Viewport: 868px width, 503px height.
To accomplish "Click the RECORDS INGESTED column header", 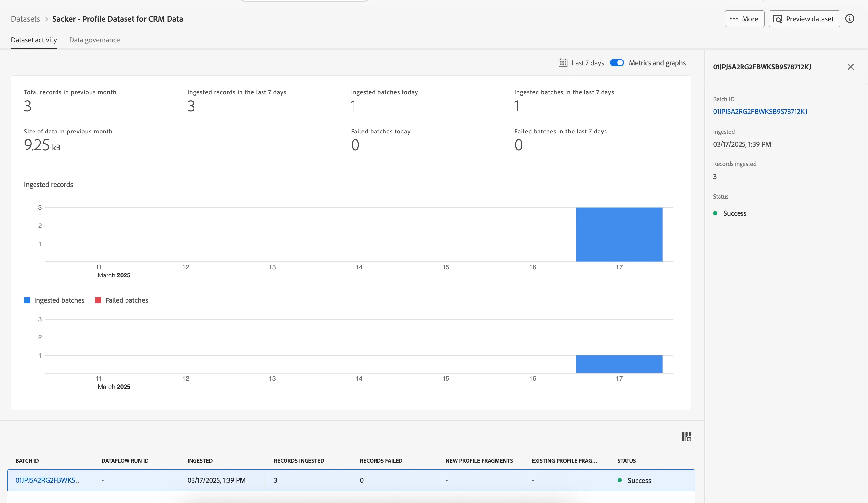I will pos(299,461).
